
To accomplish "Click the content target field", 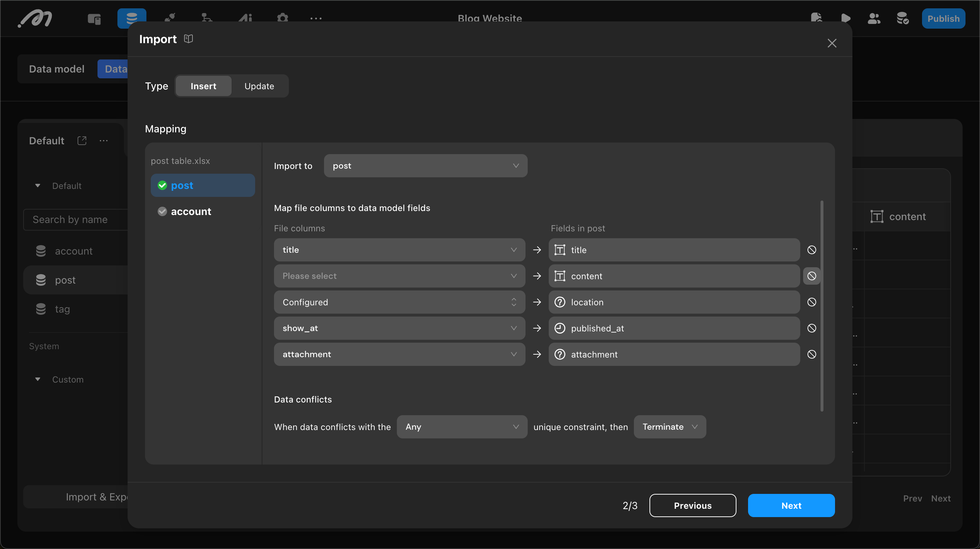I will pos(674,276).
